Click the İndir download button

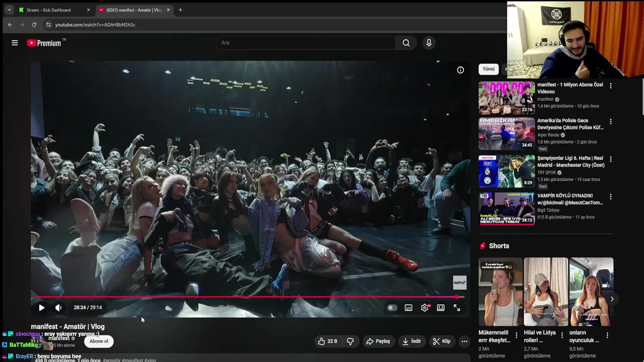[411, 341]
